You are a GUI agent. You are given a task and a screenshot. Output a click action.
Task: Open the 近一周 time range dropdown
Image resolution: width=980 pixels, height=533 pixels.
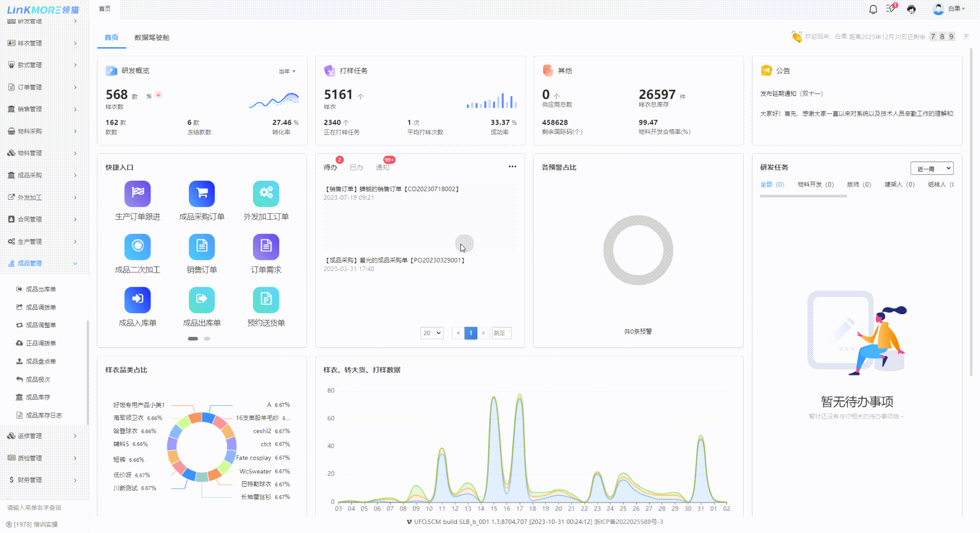coord(932,169)
